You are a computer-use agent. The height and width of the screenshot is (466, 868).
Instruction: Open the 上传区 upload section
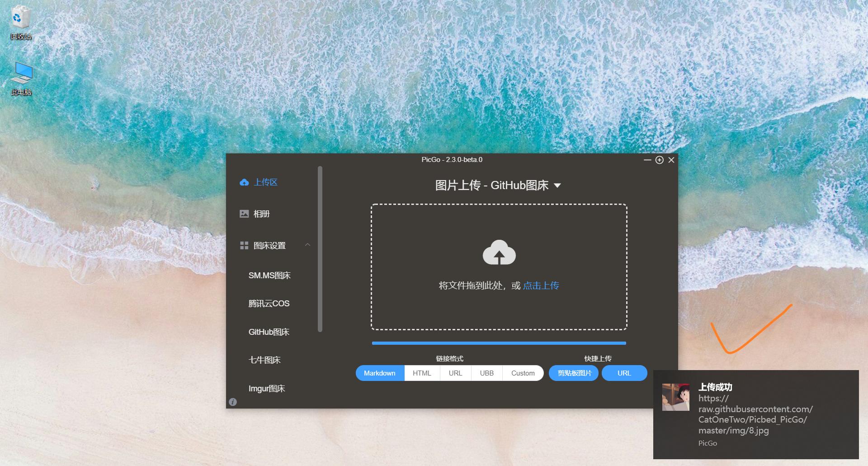[265, 182]
